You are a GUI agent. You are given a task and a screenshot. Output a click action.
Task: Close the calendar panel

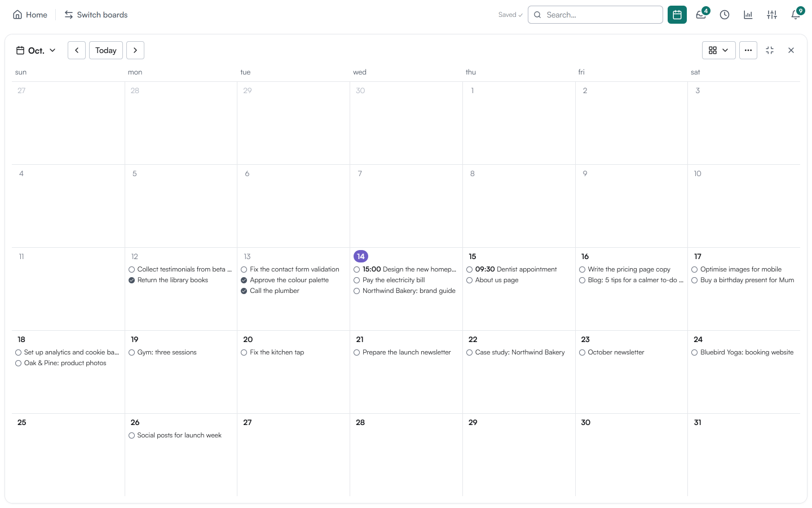[x=791, y=50]
